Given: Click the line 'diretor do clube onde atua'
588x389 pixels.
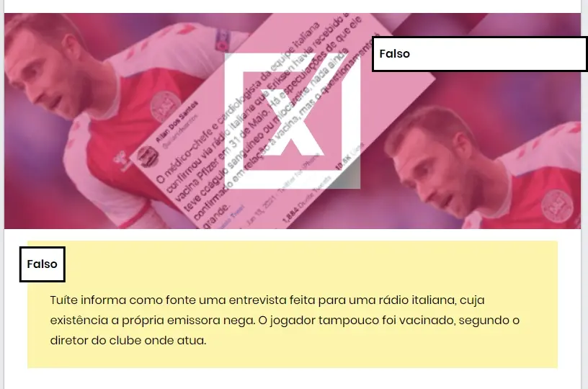Looking at the screenshot, I should pos(128,341).
